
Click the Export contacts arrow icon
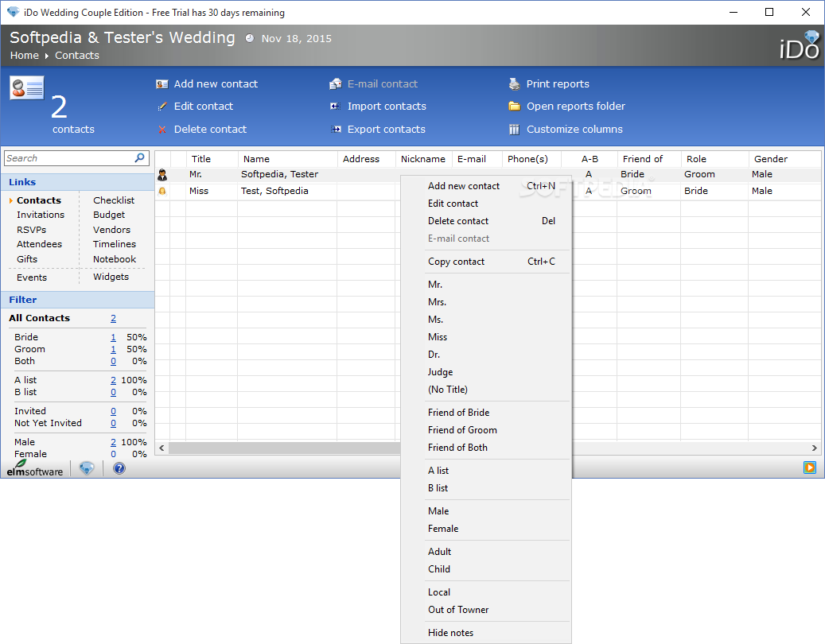point(336,130)
